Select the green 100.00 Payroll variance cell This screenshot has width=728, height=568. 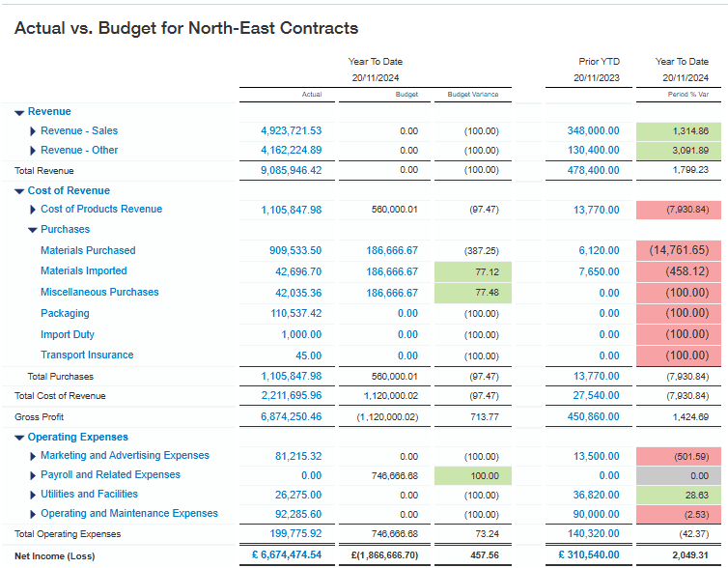tap(473, 476)
